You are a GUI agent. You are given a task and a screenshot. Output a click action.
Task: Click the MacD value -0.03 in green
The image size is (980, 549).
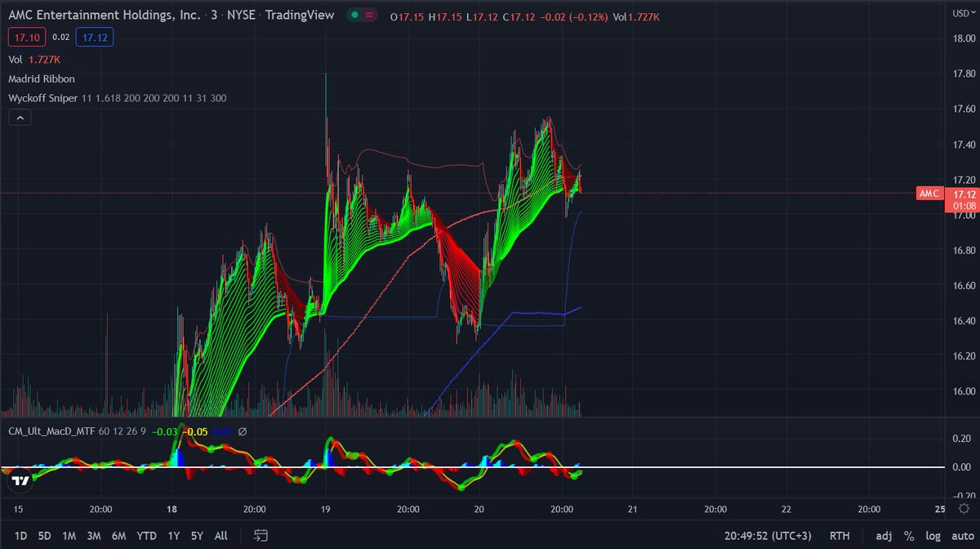[x=166, y=432]
